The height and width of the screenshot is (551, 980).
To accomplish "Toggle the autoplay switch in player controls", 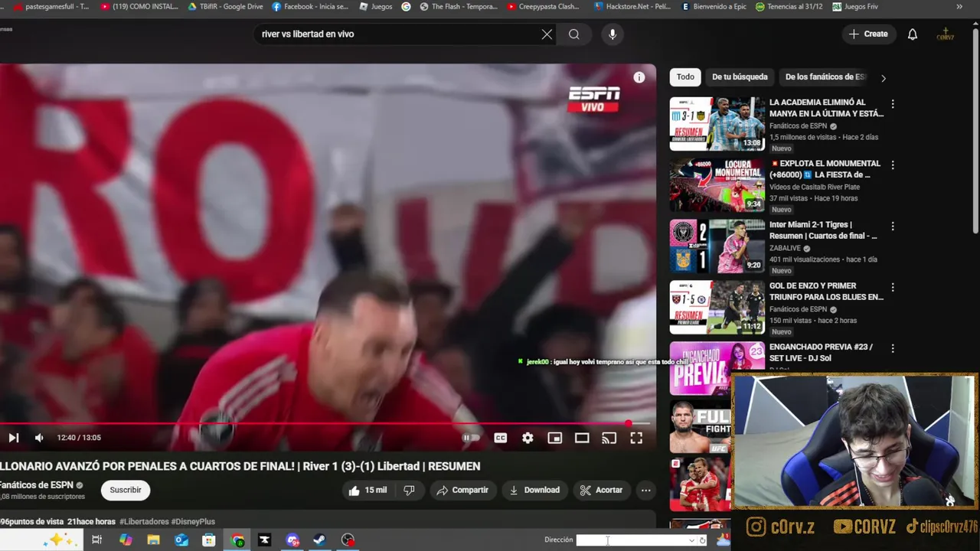I will (x=471, y=438).
